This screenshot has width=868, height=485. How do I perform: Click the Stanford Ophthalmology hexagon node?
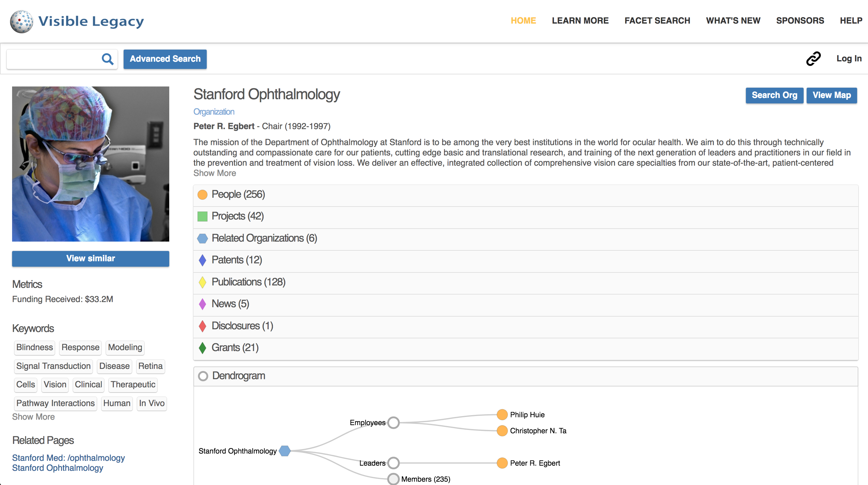[x=285, y=451]
